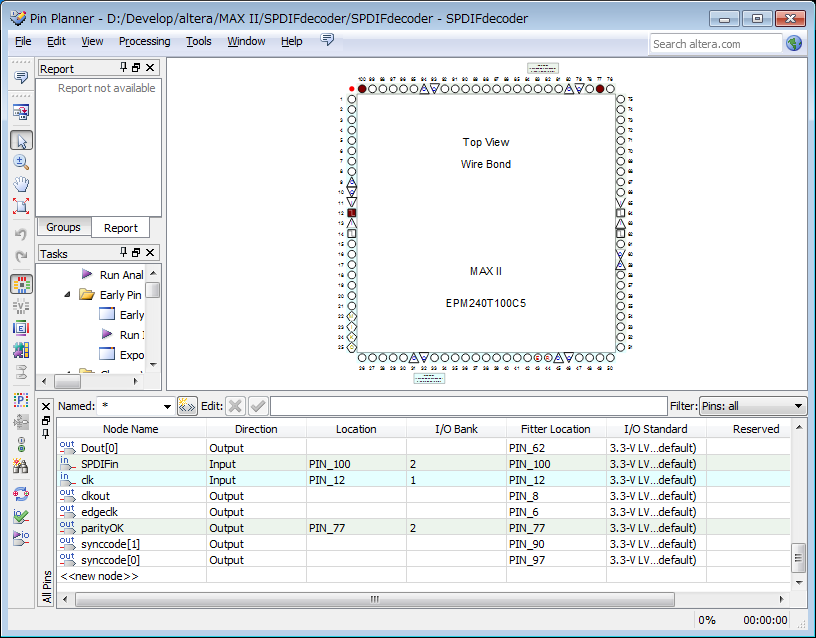The image size is (816, 638).
Task: Pin the Tasks panel
Action: (x=123, y=252)
